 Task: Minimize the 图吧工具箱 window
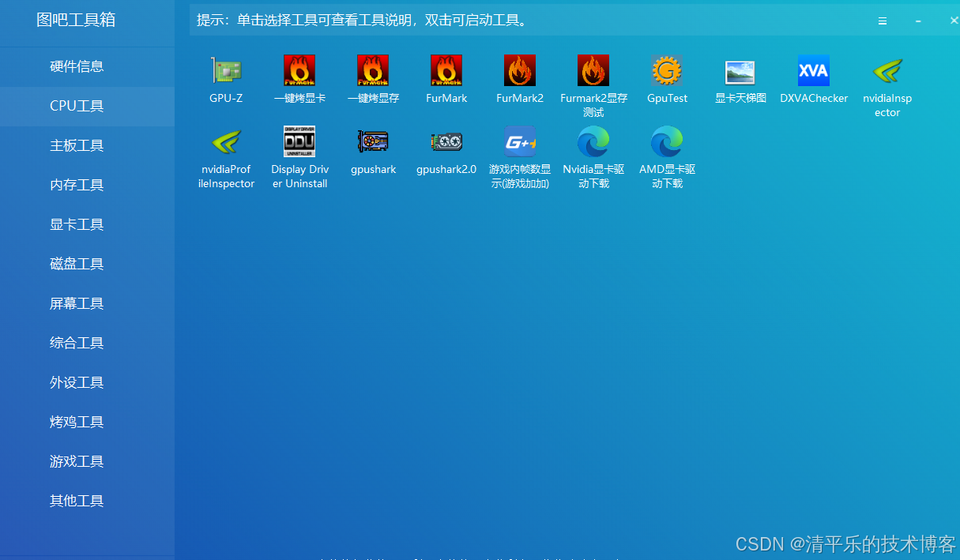[918, 21]
